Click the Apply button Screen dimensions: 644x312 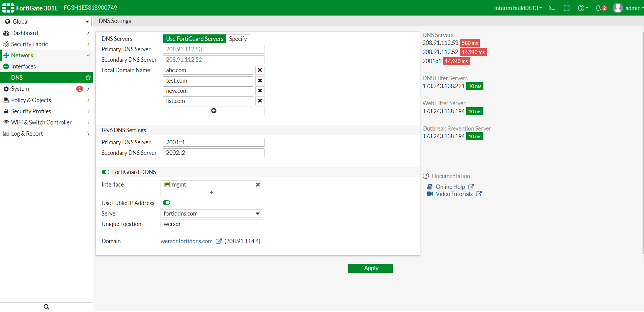tap(370, 268)
